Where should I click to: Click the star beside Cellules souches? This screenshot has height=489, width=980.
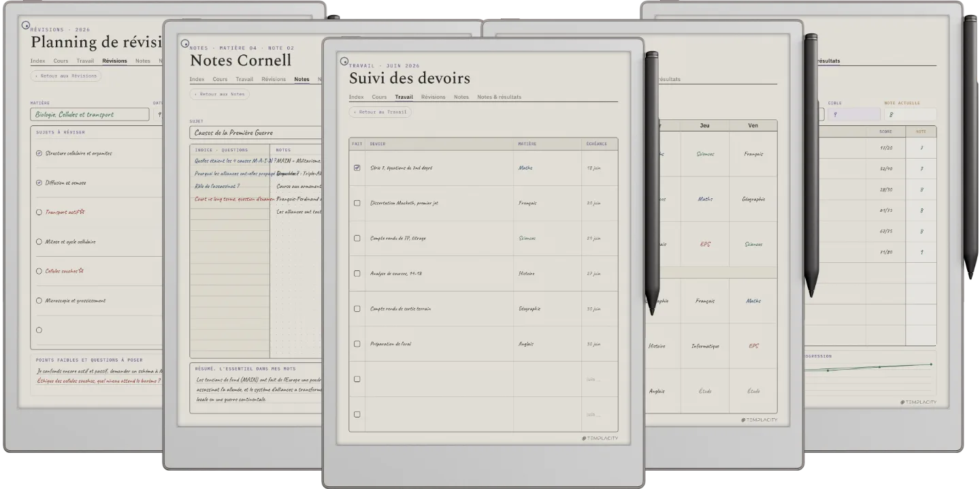pos(81,270)
